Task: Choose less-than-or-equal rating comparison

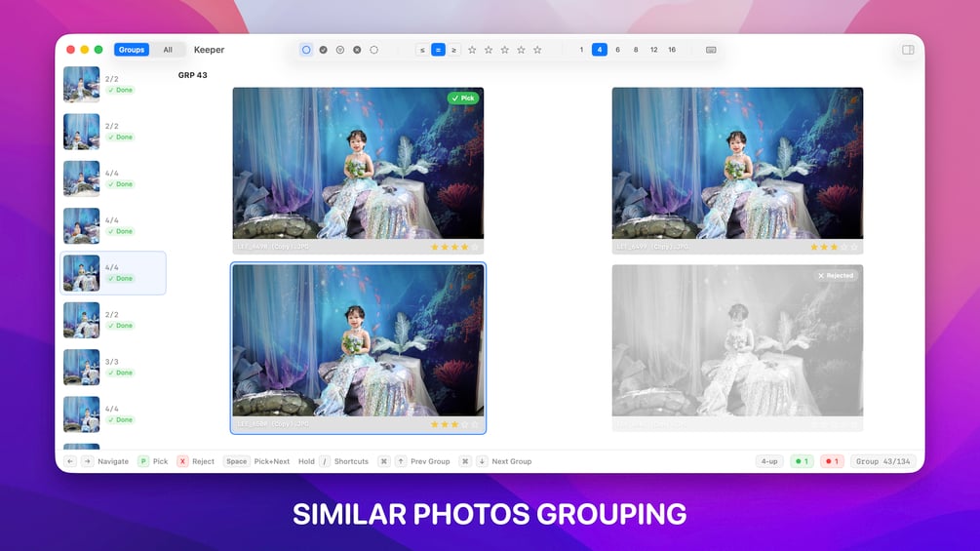Action: coord(422,50)
